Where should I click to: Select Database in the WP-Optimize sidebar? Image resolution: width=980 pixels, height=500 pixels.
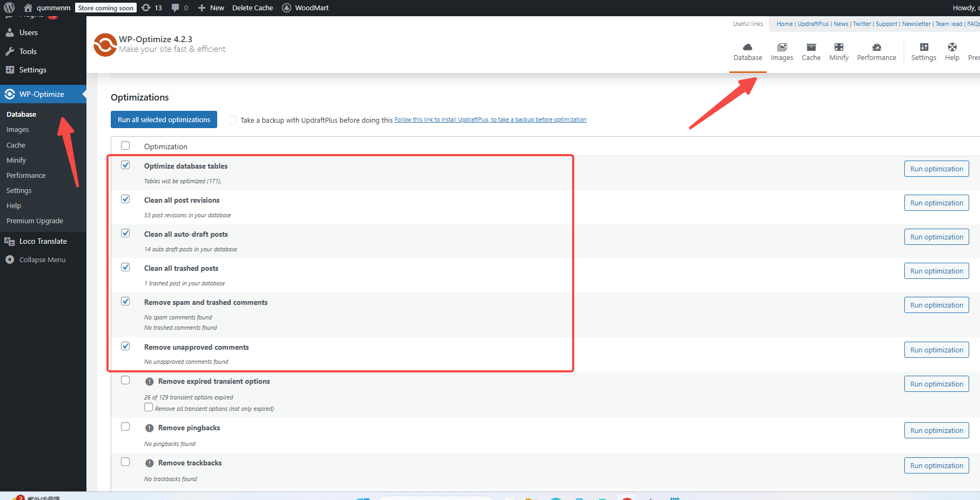tap(21, 114)
